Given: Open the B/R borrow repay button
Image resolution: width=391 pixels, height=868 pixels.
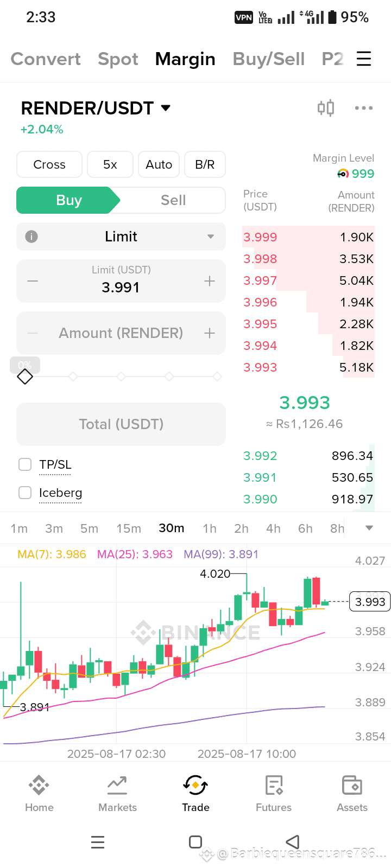Looking at the screenshot, I should click(x=205, y=164).
